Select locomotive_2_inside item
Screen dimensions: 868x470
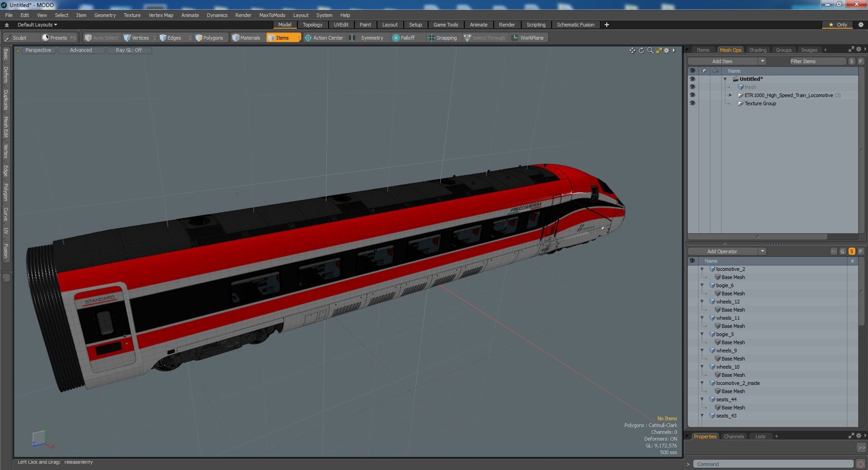(x=738, y=383)
